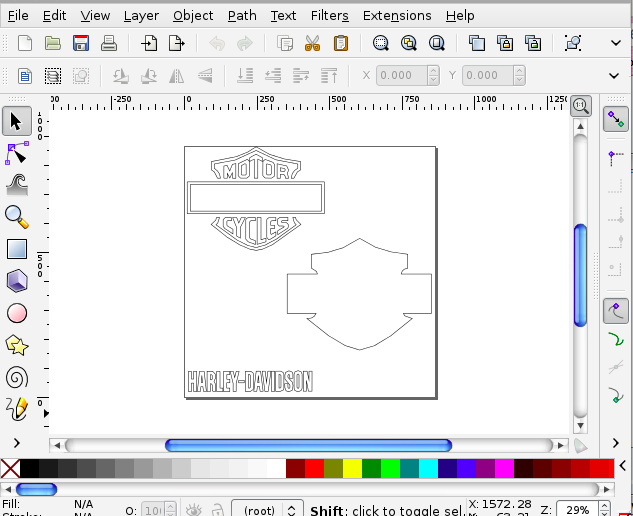Expand the snap bar overflow arrow
The image size is (633, 516).
(x=616, y=443)
